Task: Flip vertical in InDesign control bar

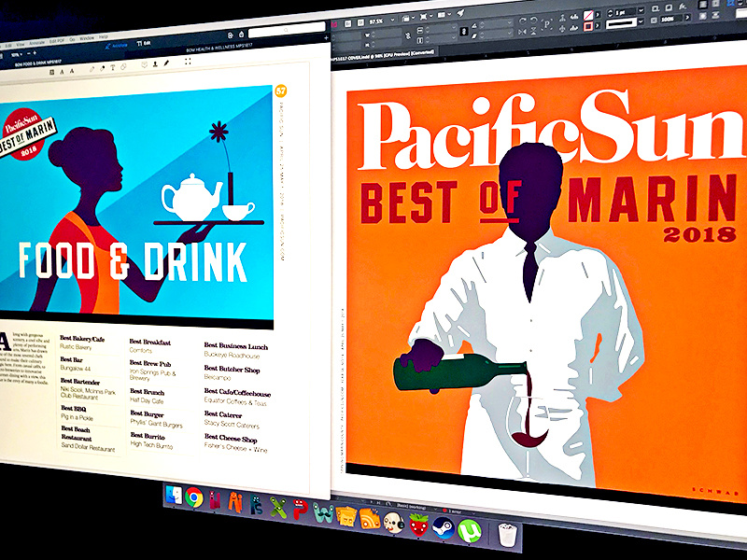Action: click(533, 32)
